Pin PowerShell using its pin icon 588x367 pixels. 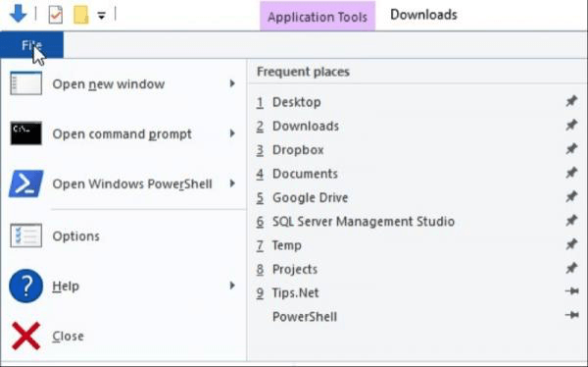click(572, 315)
